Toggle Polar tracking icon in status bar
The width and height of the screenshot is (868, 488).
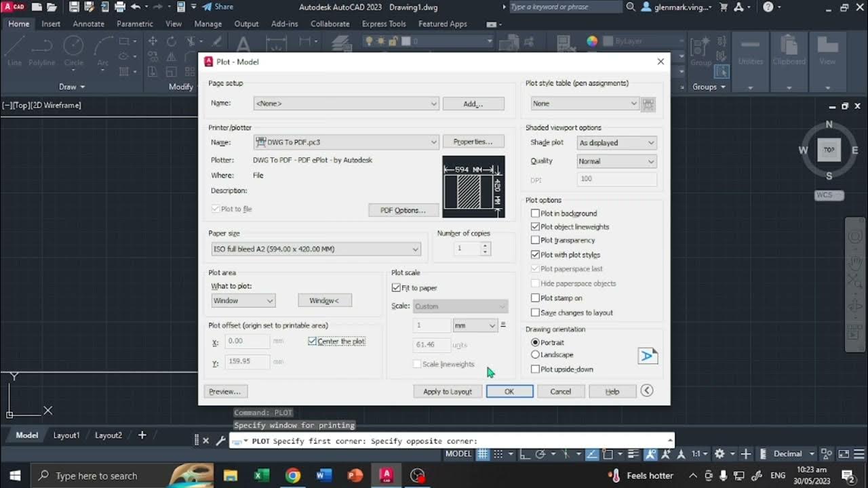540,454
